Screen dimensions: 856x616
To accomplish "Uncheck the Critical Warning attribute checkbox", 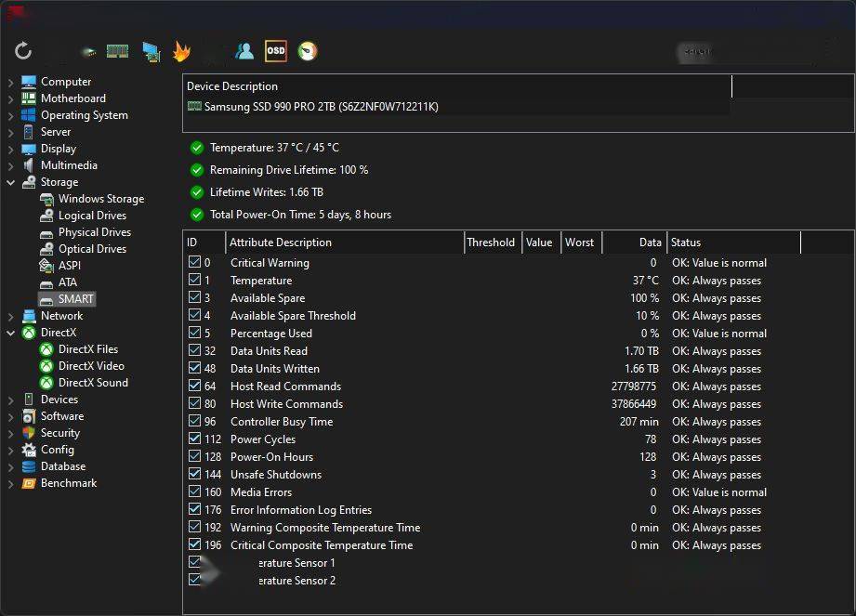I will click(x=194, y=263).
